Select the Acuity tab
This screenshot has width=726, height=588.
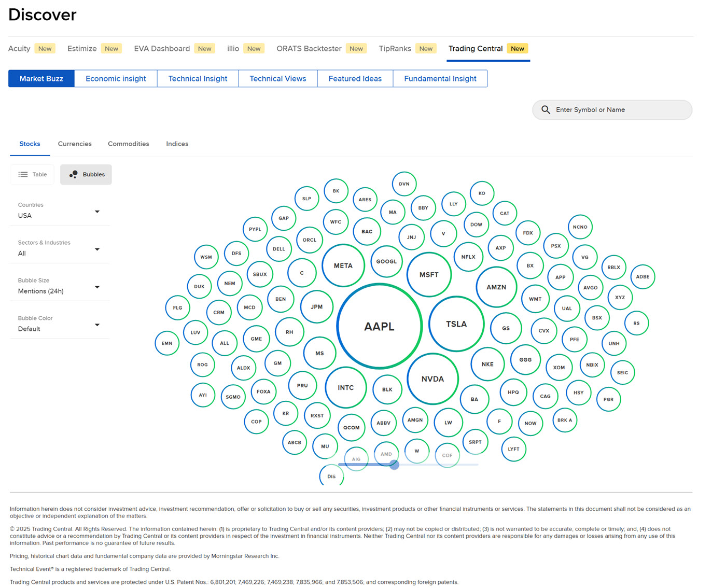point(32,49)
